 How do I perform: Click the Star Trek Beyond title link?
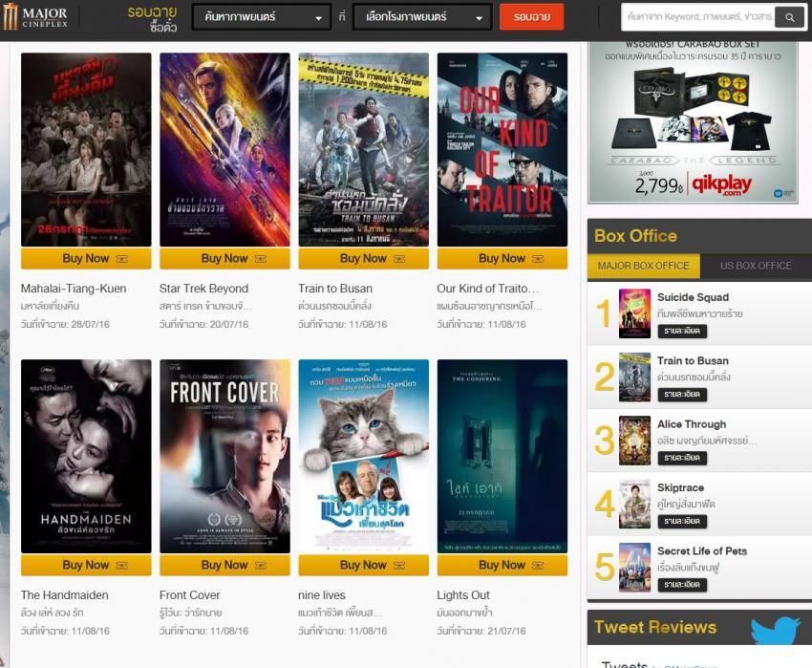click(204, 289)
